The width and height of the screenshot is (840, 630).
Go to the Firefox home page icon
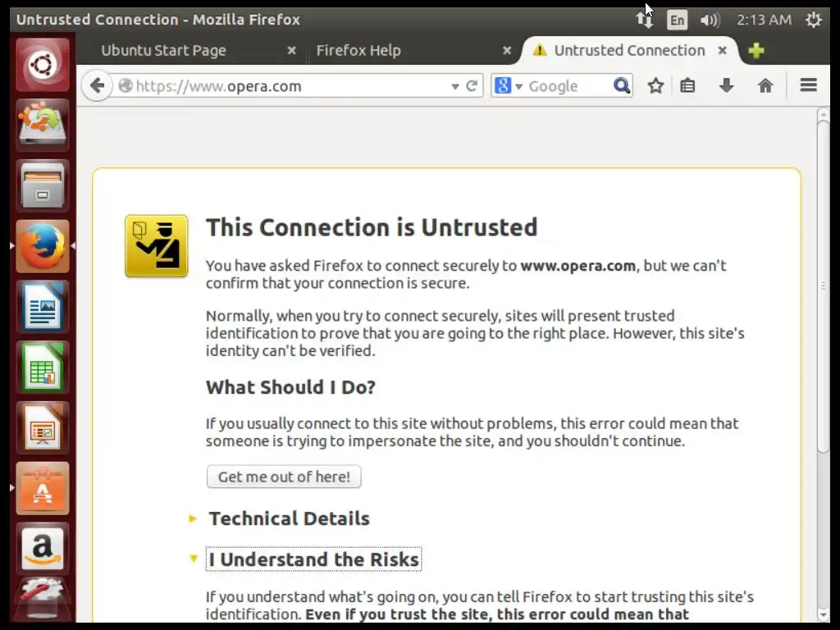pos(765,85)
